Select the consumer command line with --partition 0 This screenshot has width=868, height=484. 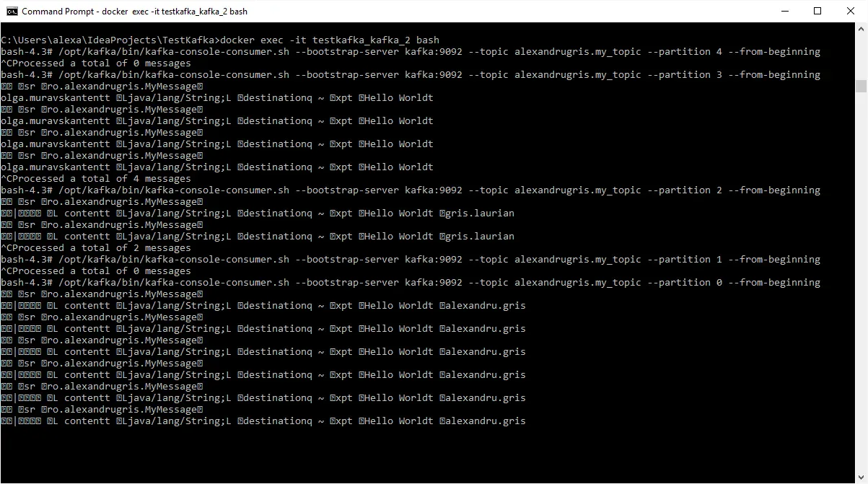[x=411, y=282]
